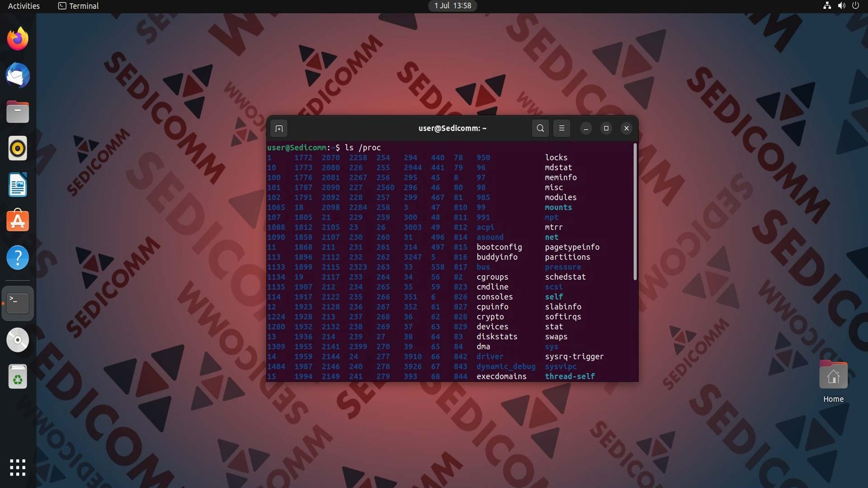Click the 'user@Sedicomm: ~' window title
Image resolution: width=868 pixels, height=488 pixels.
point(453,128)
